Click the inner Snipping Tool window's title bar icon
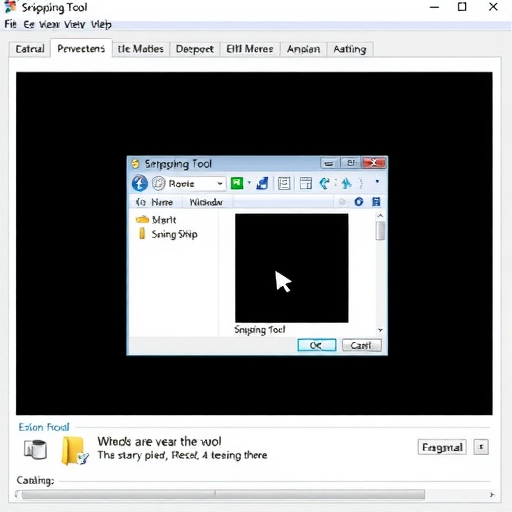Image resolution: width=512 pixels, height=512 pixels. [x=135, y=164]
